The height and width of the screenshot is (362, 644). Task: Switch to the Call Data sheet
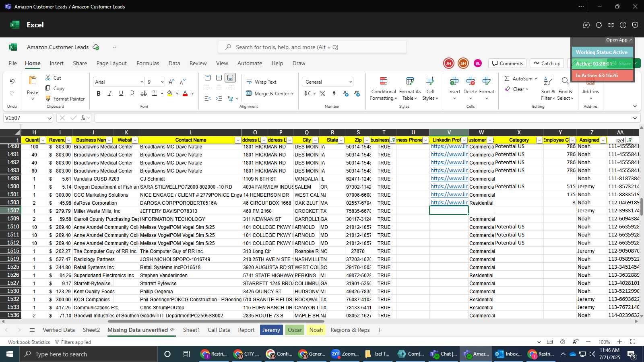point(219,330)
